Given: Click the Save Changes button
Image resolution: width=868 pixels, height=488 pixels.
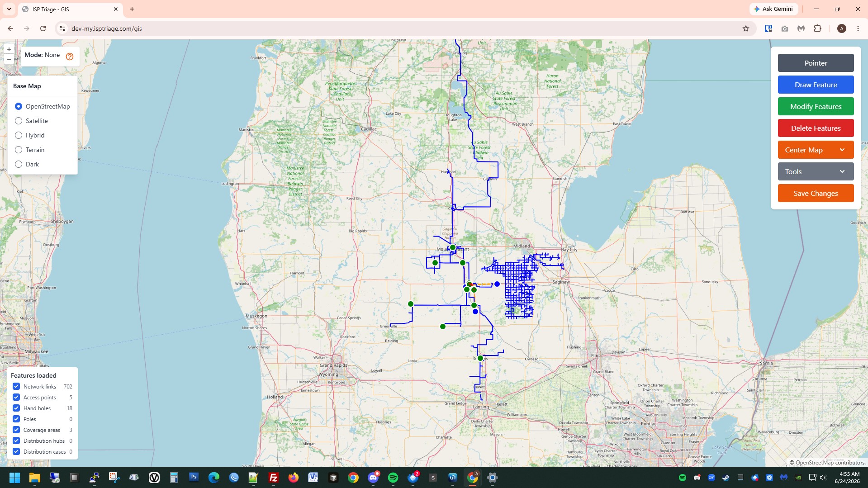Looking at the screenshot, I should pyautogui.click(x=816, y=193).
